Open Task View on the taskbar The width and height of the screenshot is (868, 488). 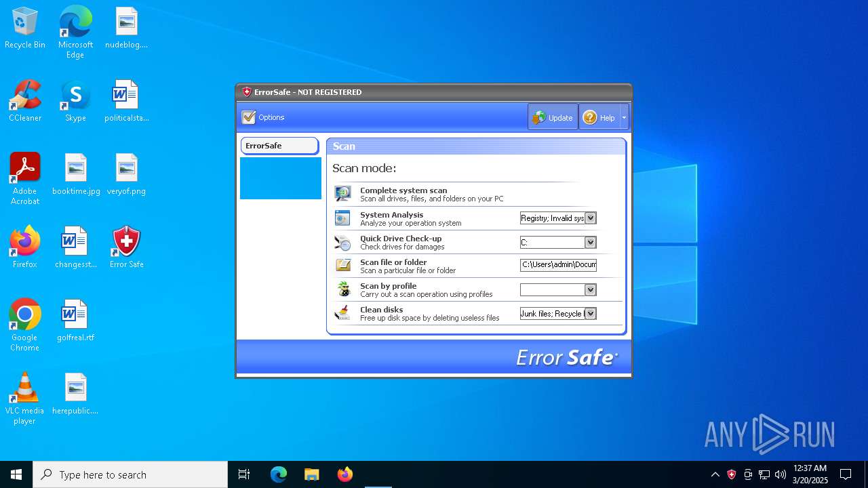pyautogui.click(x=244, y=474)
